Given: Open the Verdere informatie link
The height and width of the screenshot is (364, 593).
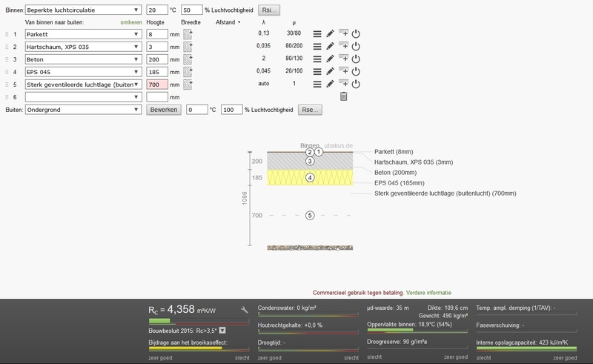Looking at the screenshot, I should (x=428, y=293).
